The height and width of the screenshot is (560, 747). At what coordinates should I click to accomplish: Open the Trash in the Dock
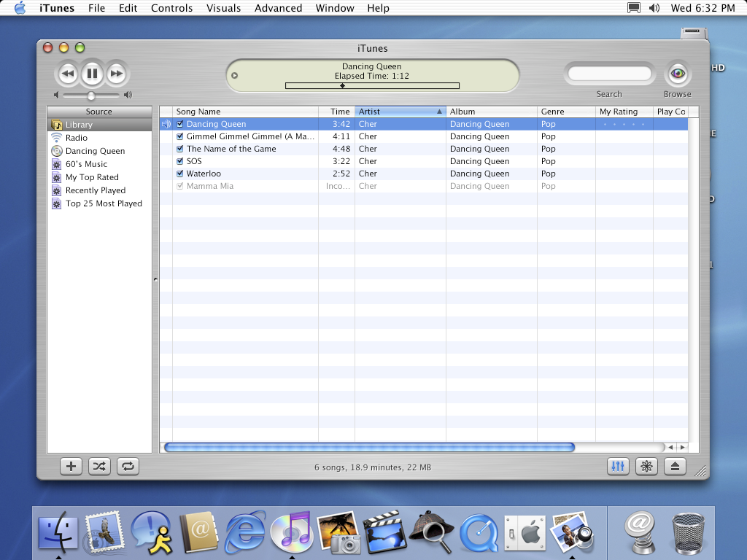[687, 532]
